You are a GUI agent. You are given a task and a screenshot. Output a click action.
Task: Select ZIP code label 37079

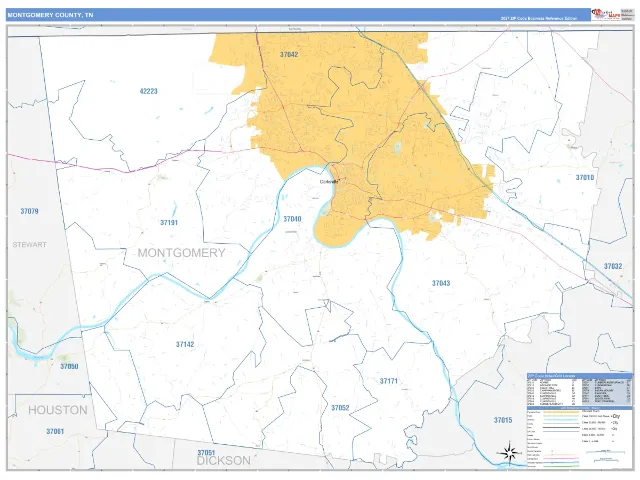point(29,211)
